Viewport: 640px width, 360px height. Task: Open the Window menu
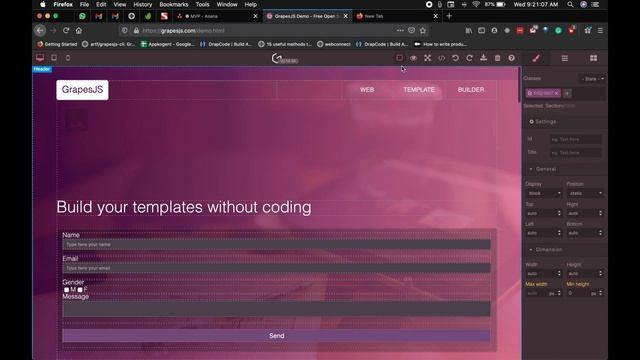[227, 4]
